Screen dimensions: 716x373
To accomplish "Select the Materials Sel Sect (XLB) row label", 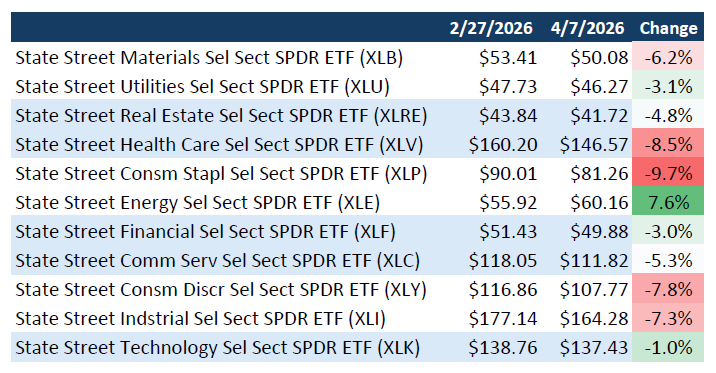I will pyautogui.click(x=209, y=58).
